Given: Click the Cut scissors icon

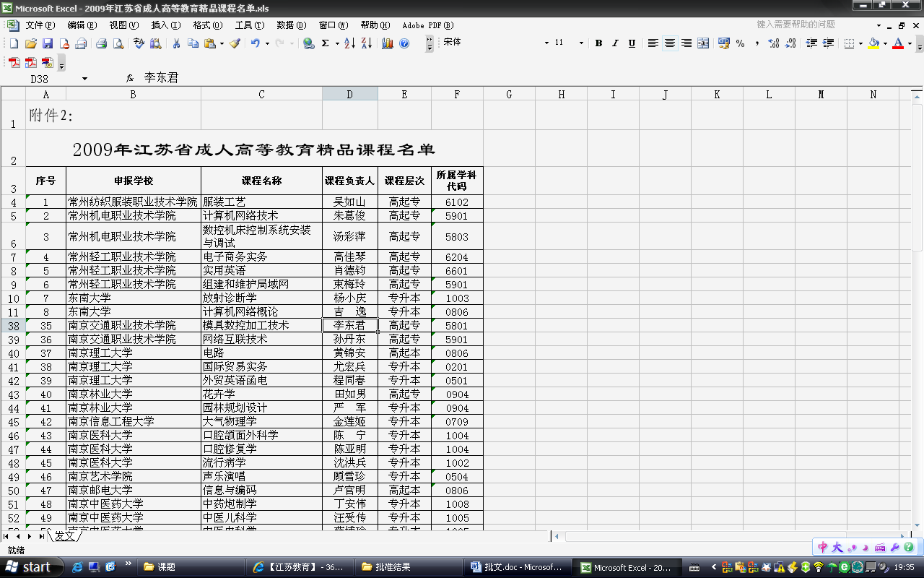Looking at the screenshot, I should coord(175,44).
